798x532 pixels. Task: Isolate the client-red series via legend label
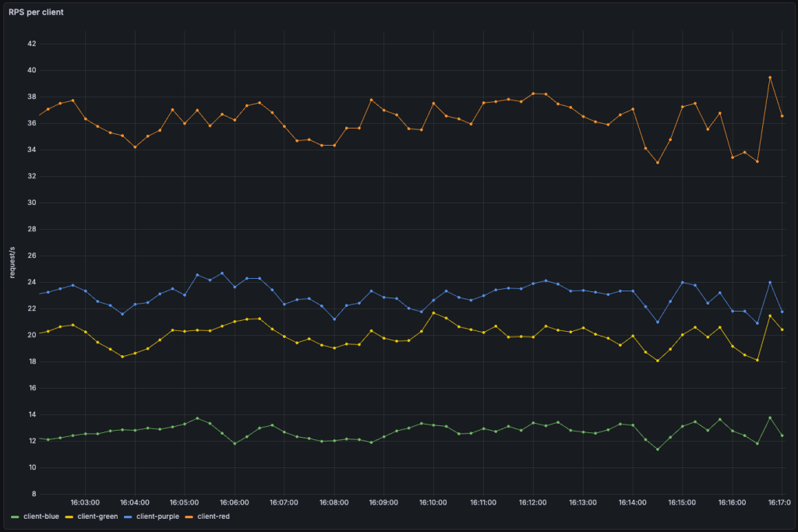(214, 516)
